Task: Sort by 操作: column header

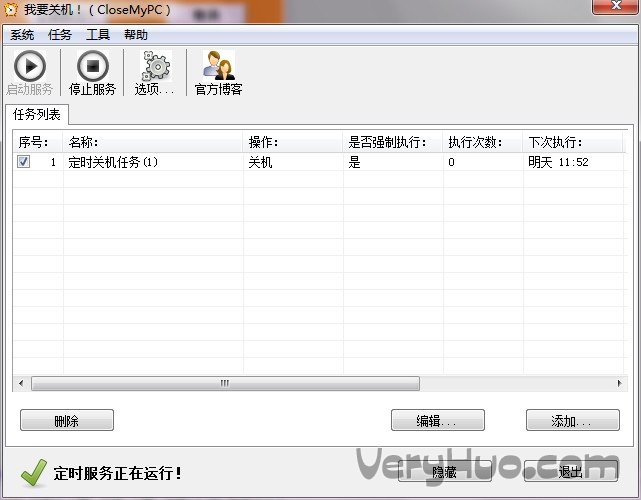Action: click(293, 142)
